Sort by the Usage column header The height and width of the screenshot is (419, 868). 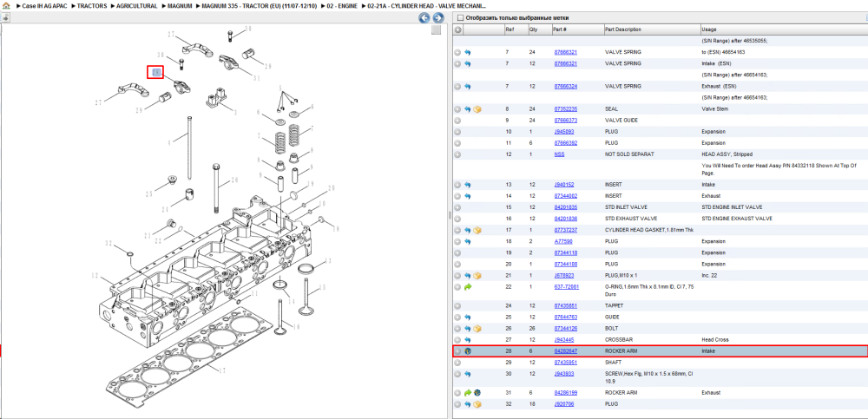pos(783,29)
